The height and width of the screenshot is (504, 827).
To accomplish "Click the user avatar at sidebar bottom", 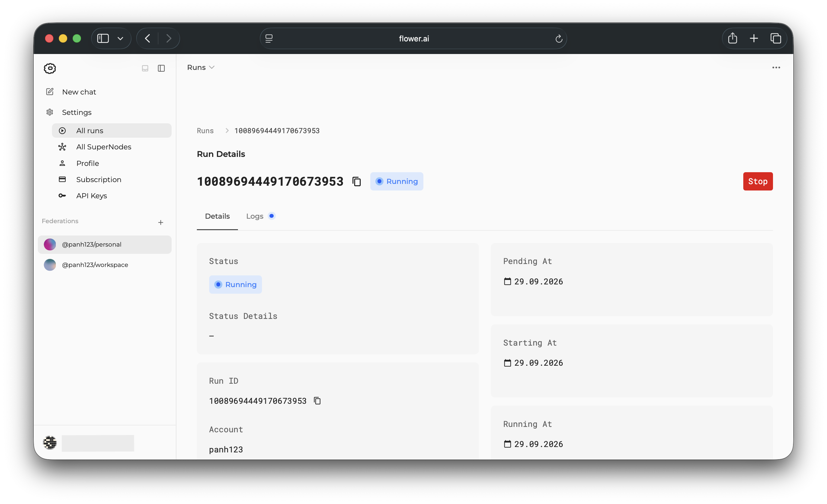I will 50,442.
